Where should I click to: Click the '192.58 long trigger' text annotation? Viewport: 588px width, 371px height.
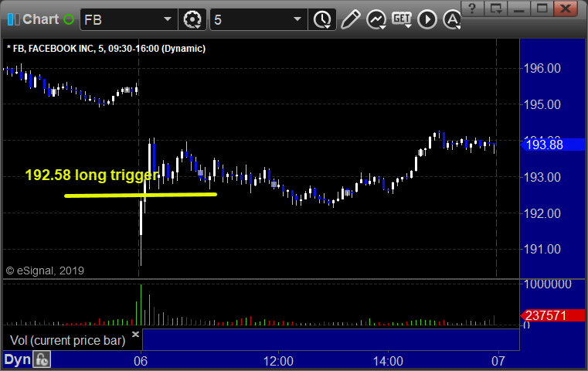[91, 175]
